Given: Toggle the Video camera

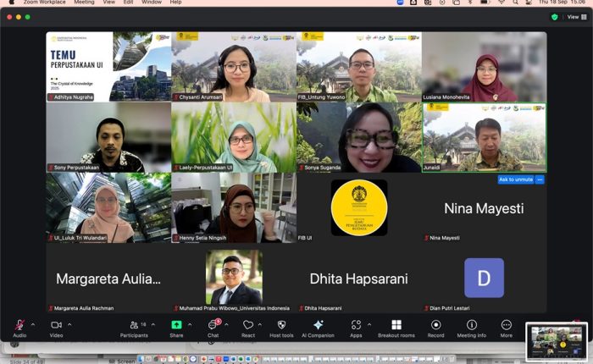Looking at the screenshot, I should pos(56,326).
